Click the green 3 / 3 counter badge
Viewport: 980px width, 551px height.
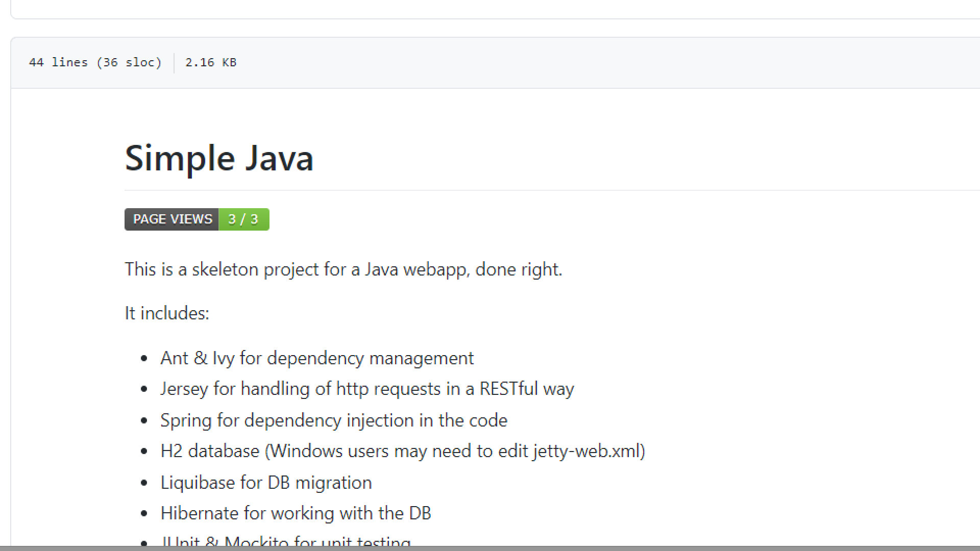click(243, 219)
